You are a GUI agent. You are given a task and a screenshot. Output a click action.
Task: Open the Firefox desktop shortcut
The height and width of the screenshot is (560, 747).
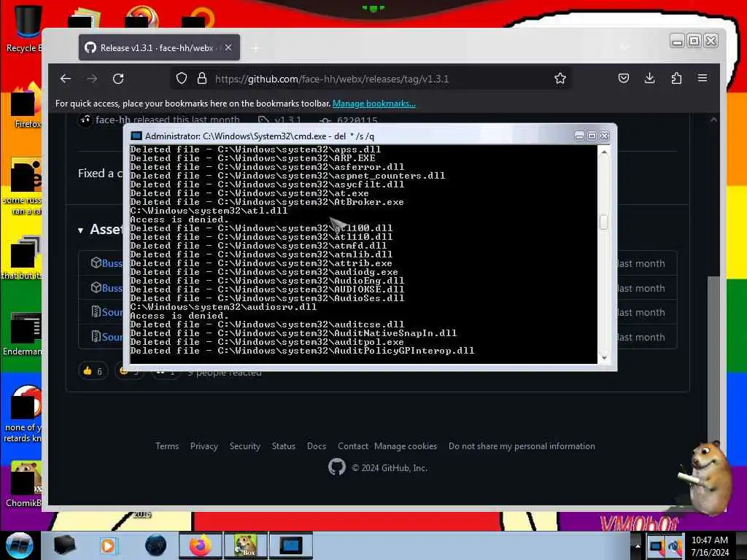click(x=26, y=106)
